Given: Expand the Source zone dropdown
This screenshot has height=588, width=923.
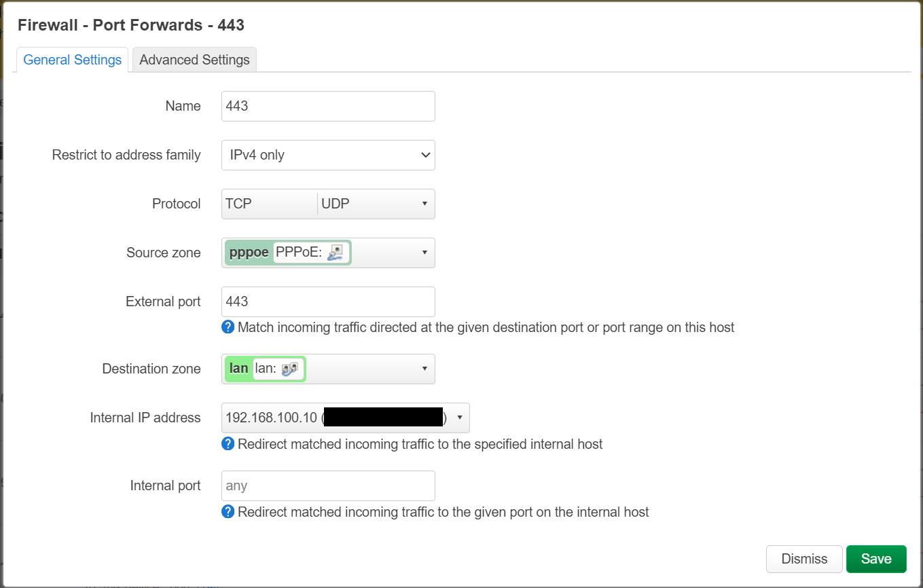Looking at the screenshot, I should point(425,253).
